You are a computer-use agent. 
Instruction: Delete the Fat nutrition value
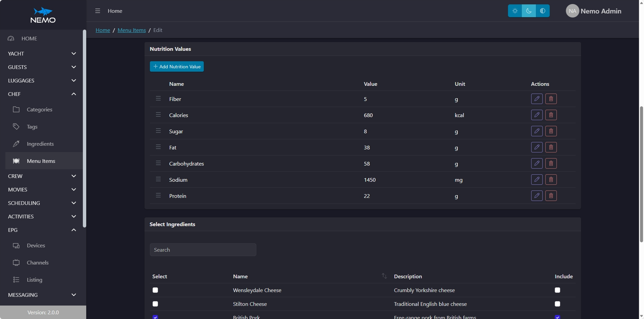[551, 147]
